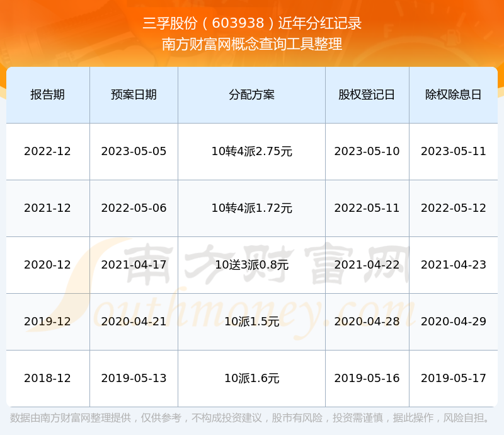Select report period cell 2020-12
Screen dimensions: 504x435
[48, 265]
